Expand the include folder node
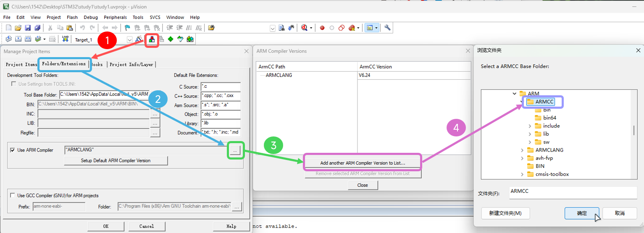644x233 pixels. [x=530, y=126]
